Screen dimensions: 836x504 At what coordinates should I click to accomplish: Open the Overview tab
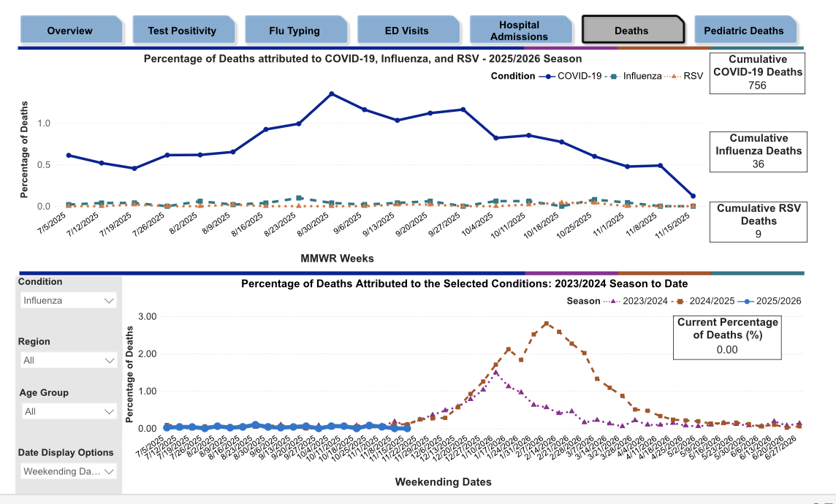pyautogui.click(x=70, y=31)
